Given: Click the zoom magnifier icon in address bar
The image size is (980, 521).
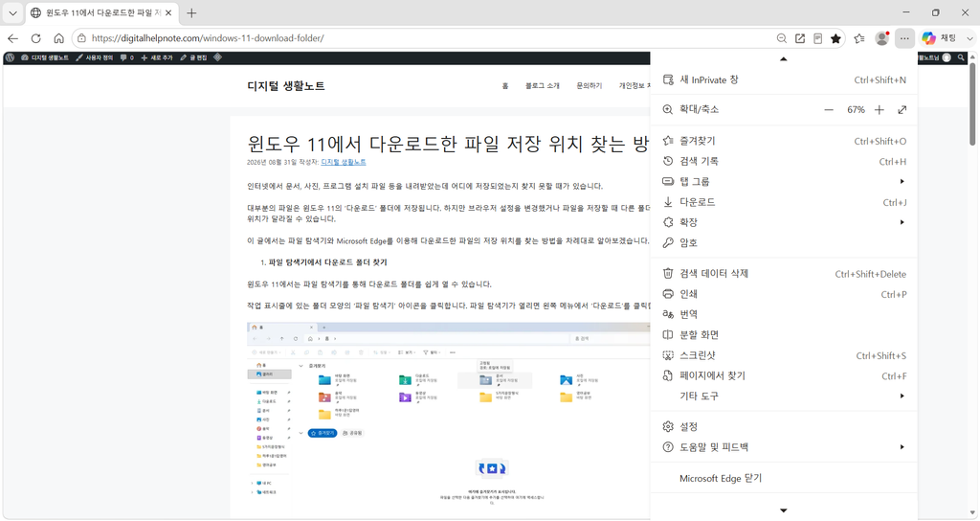Looking at the screenshot, I should (x=781, y=38).
